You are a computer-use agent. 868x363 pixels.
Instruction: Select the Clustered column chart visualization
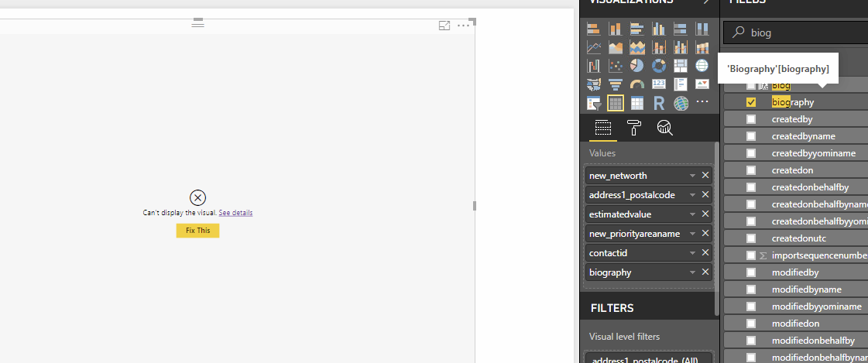[x=658, y=29]
